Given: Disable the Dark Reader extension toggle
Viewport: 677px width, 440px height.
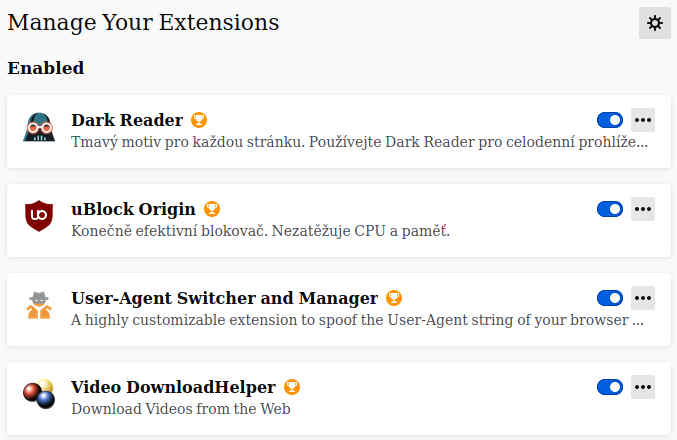Looking at the screenshot, I should tap(609, 120).
